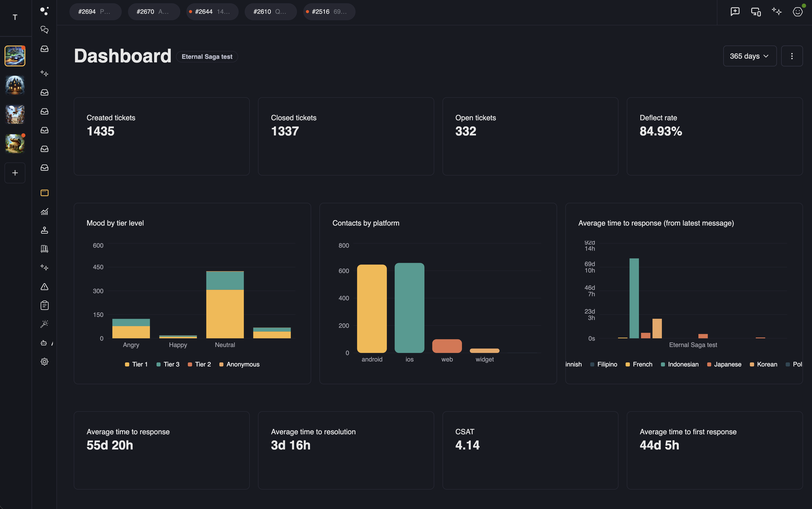Open the knowledge library icon in sidebar

[x=44, y=249]
